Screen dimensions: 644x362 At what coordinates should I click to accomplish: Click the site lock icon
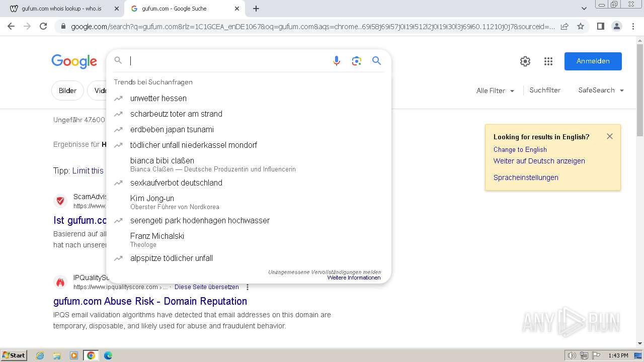63,27
